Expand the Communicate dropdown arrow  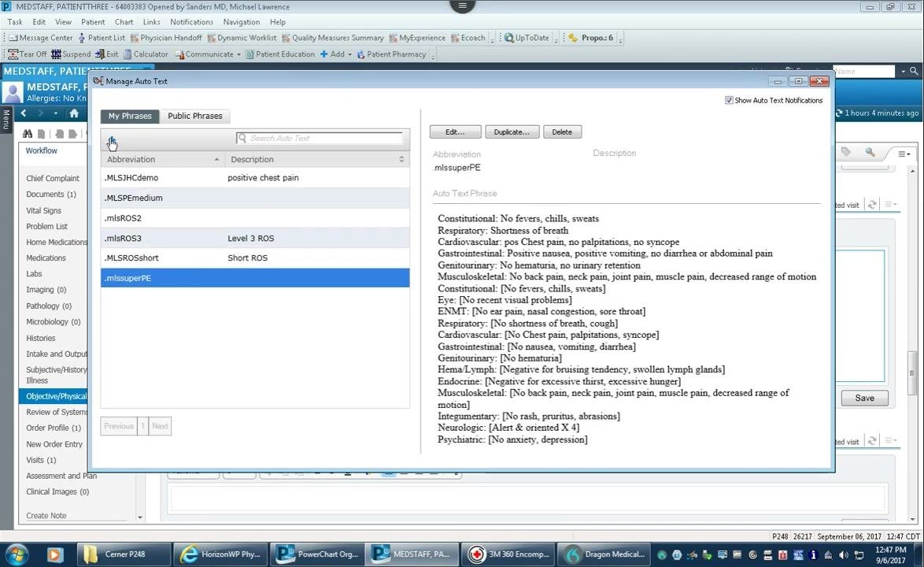[x=238, y=54]
